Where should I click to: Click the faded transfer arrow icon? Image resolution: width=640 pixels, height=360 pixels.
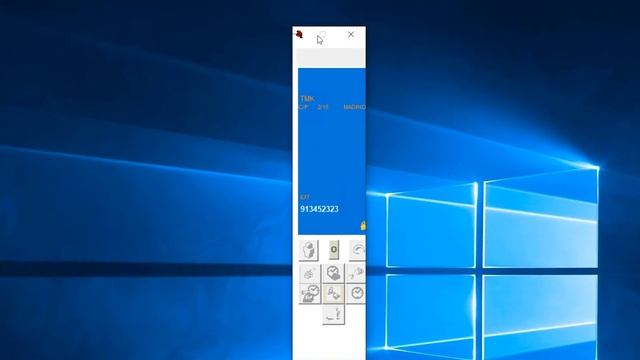[356, 273]
